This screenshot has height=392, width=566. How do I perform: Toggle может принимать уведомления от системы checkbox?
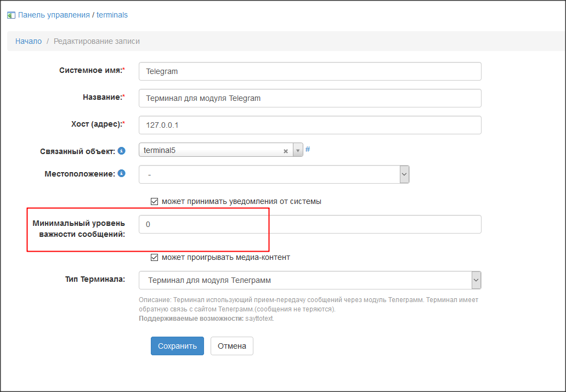[155, 201]
